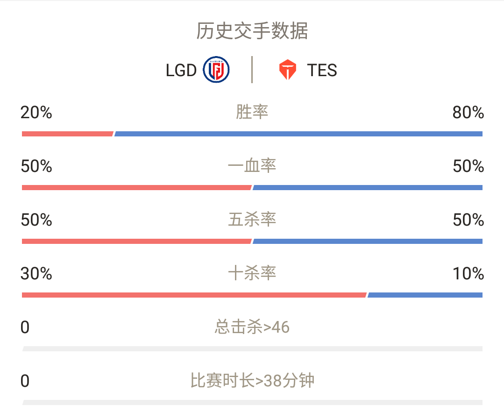The height and width of the screenshot is (420, 504).
Task: Click the 总击杀>46 label
Action: click(x=252, y=327)
